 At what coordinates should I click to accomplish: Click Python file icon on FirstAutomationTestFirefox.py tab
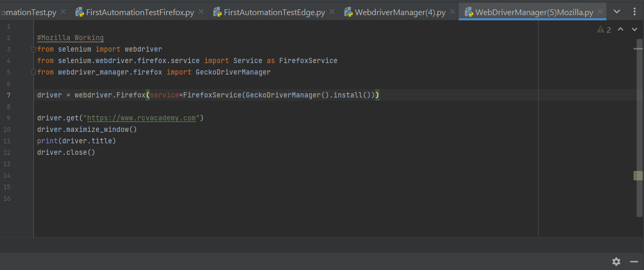tap(79, 12)
